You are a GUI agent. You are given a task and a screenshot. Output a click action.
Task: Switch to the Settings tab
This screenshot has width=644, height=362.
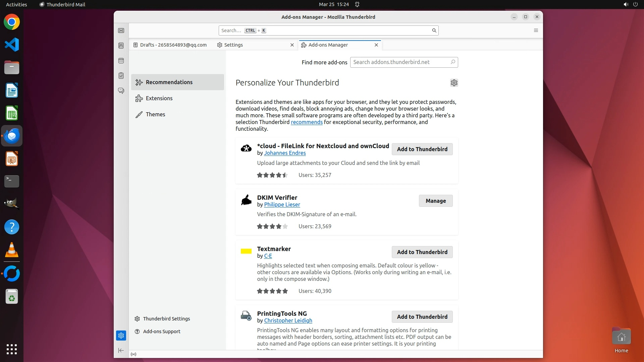tap(233, 45)
